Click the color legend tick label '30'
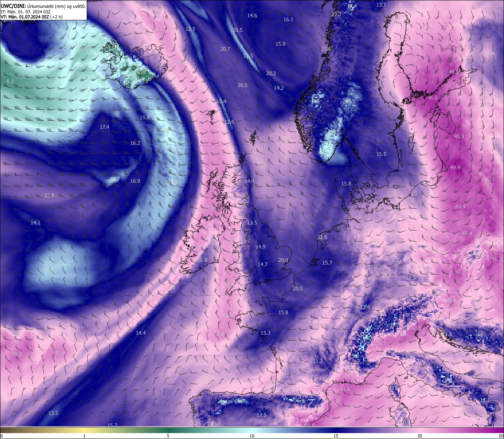 click(420, 436)
